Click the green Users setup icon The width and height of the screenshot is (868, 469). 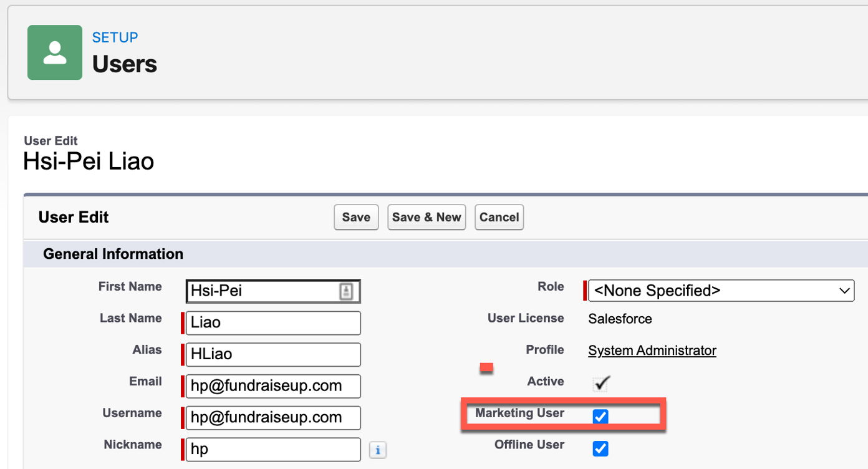[55, 52]
